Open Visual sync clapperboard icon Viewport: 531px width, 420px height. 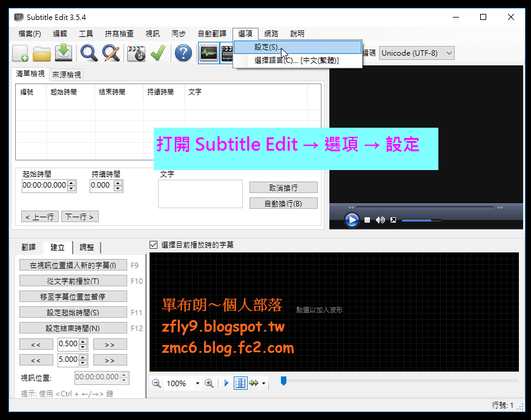click(136, 53)
